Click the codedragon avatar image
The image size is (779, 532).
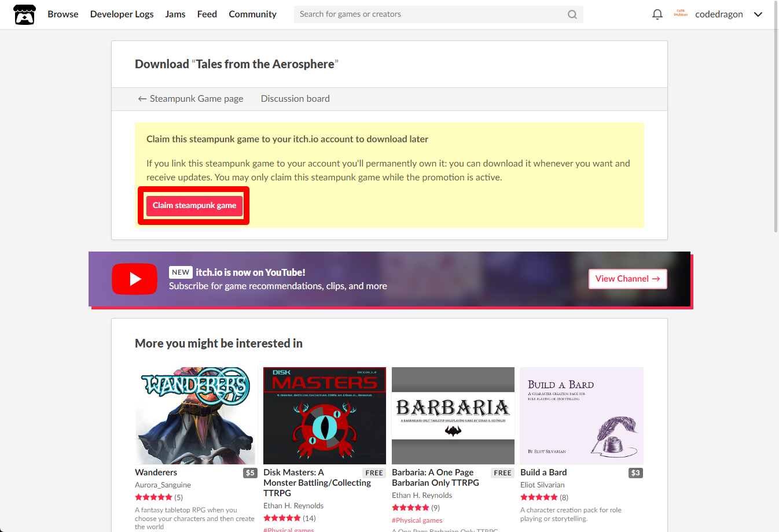[x=681, y=14]
